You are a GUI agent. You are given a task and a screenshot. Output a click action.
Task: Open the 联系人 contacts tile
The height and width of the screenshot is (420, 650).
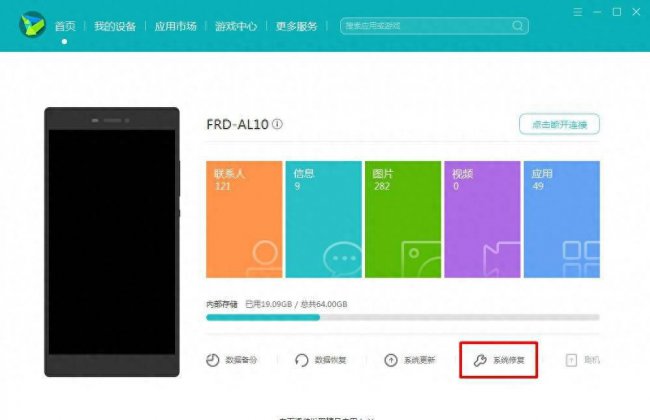(244, 219)
